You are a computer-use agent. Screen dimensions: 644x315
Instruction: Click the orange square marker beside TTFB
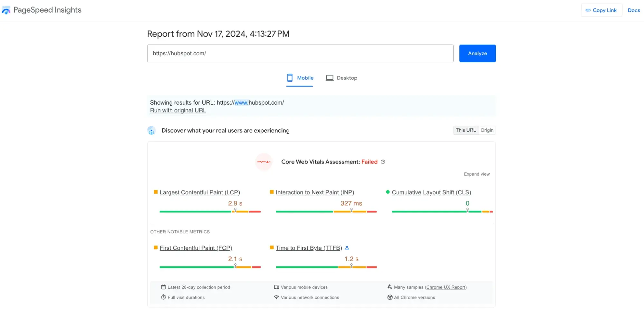272,247
